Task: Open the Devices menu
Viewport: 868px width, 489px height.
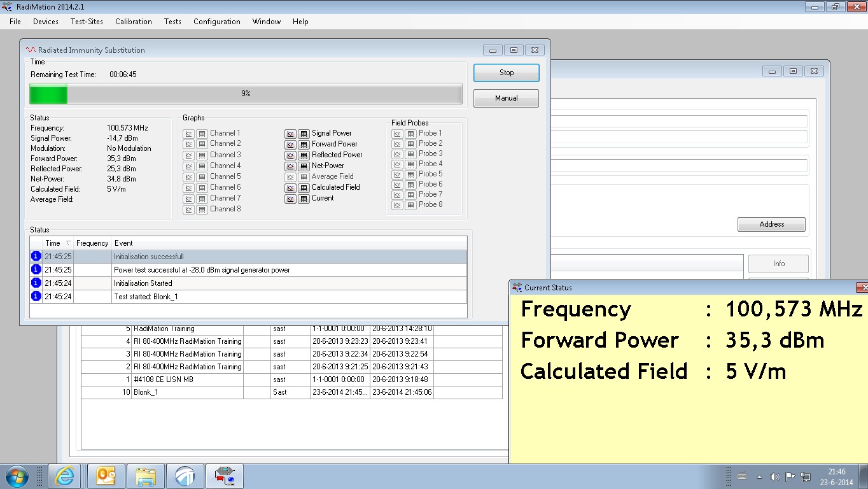Action: coord(45,21)
